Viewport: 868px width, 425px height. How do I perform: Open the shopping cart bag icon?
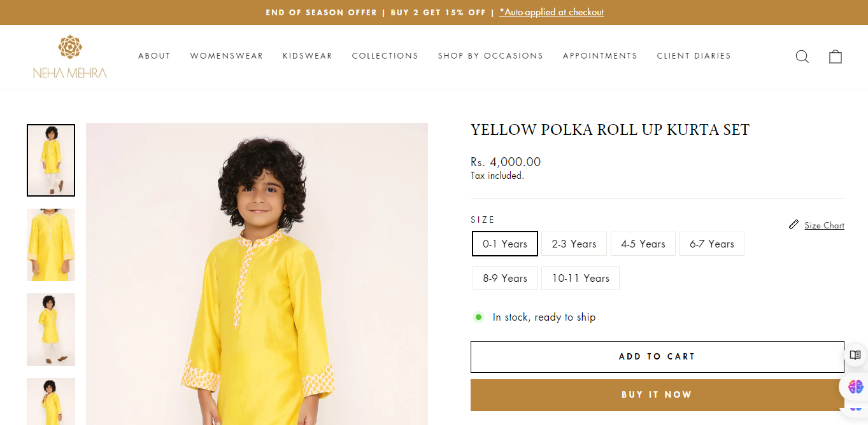[836, 57]
